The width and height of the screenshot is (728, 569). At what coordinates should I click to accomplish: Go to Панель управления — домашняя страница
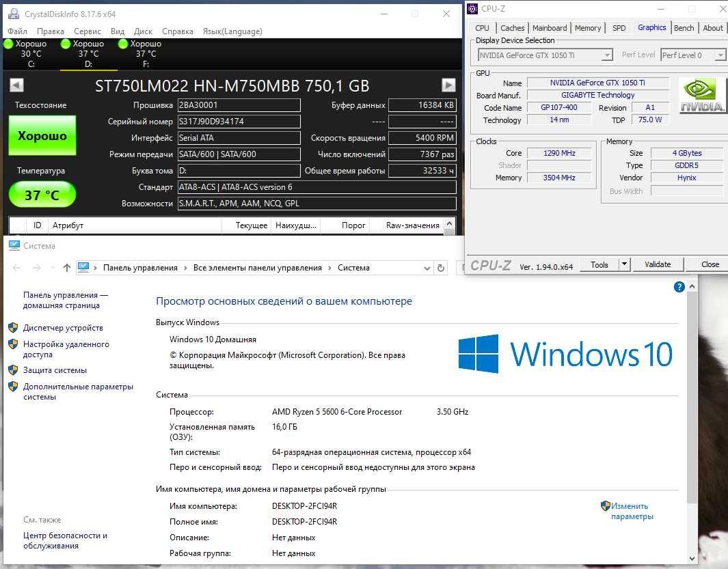coord(66,300)
